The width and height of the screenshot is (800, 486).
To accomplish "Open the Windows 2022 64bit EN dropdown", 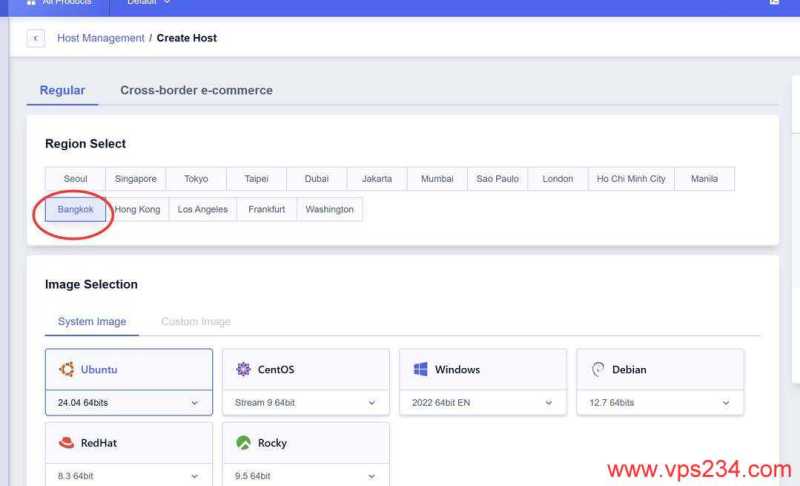I will pyautogui.click(x=548, y=403).
